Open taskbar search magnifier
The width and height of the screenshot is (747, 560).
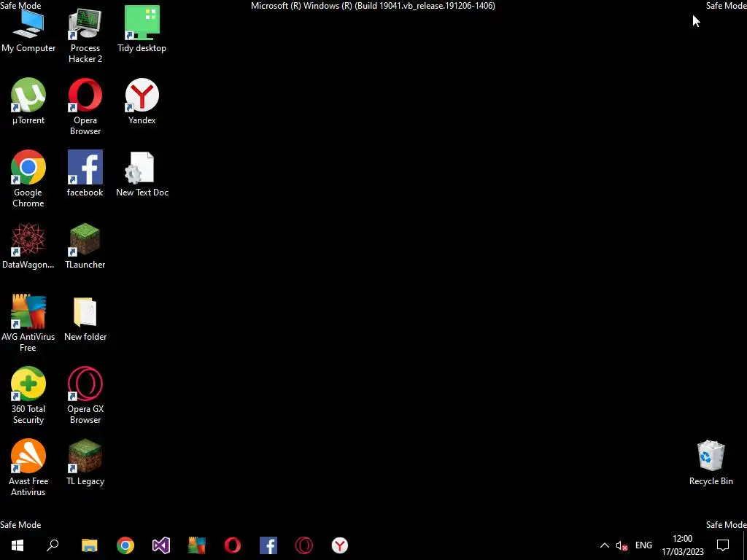pyautogui.click(x=53, y=545)
